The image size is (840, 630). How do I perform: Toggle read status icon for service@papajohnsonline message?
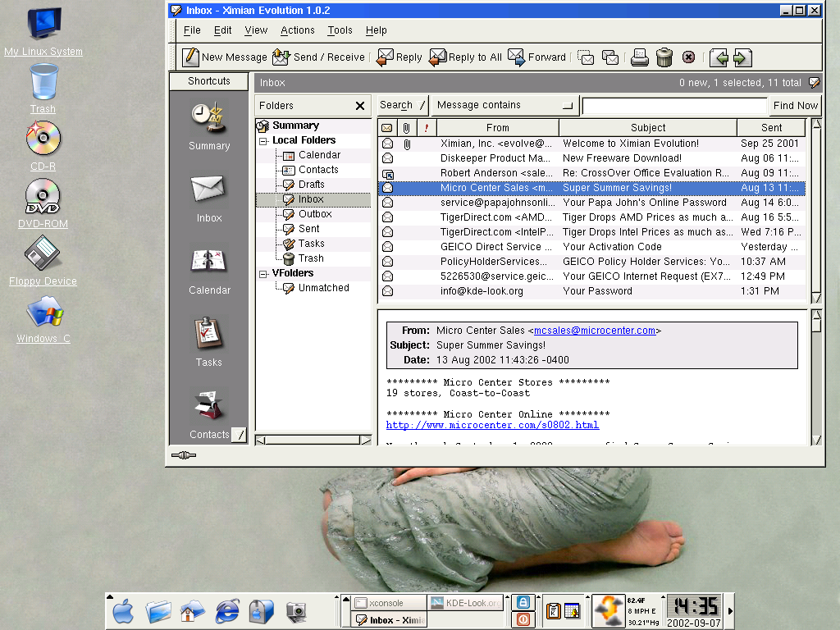(387, 203)
